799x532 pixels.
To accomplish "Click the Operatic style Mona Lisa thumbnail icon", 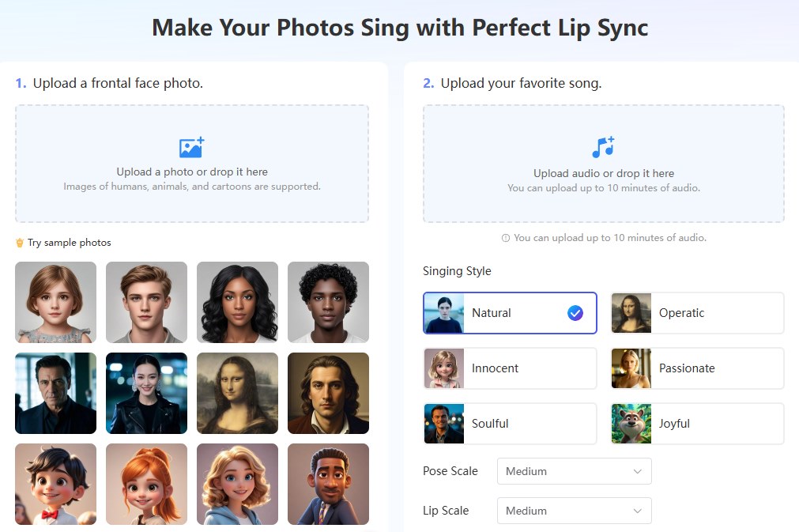I will [x=631, y=313].
